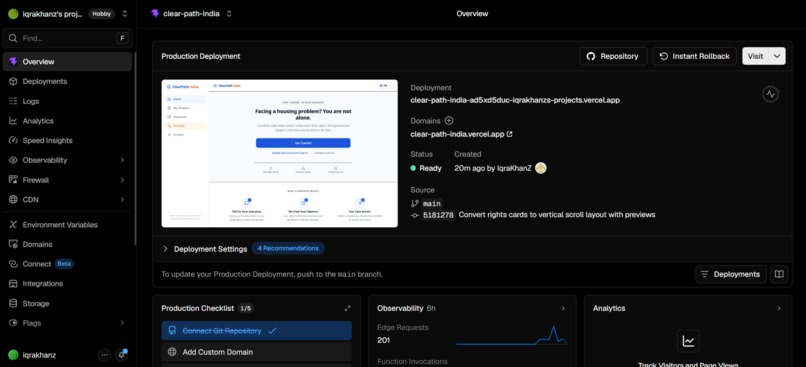This screenshot has height=367, width=806.
Task: Open the Visit button dropdown arrow
Action: coord(777,56)
